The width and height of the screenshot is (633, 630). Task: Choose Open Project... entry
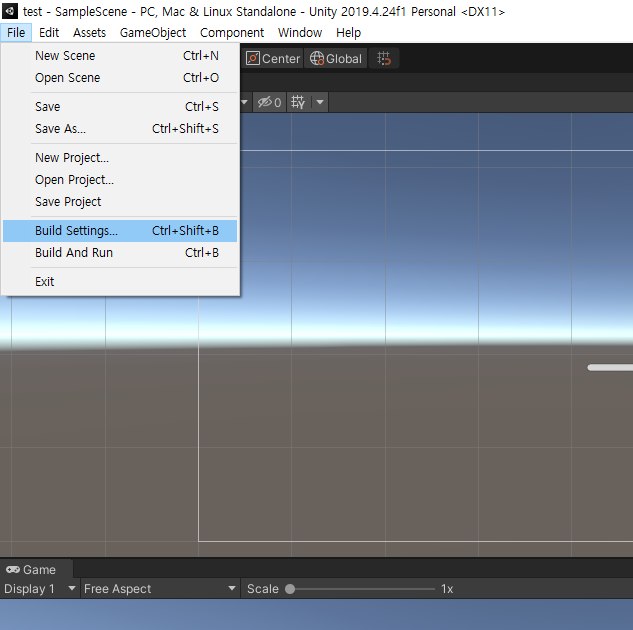click(120, 180)
